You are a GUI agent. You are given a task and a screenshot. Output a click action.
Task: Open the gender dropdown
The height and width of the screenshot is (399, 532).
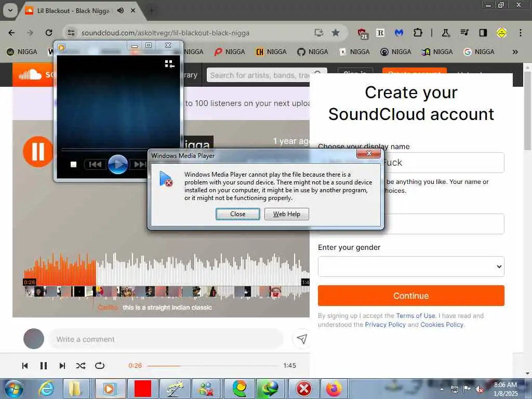click(x=411, y=267)
